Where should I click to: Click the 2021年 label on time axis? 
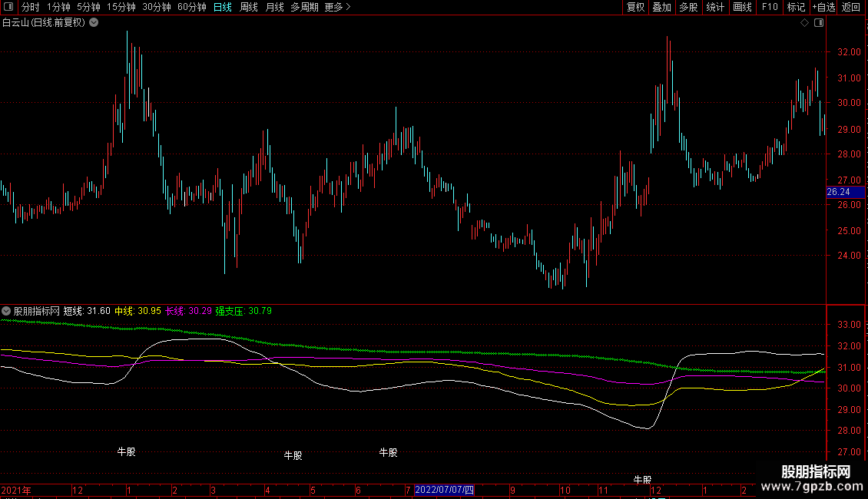[x=16, y=490]
